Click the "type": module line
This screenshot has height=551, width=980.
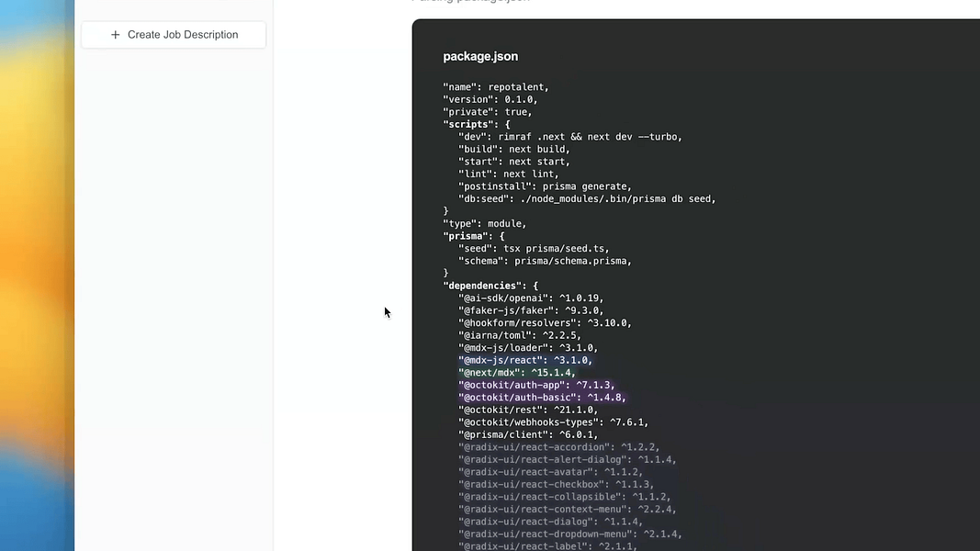coord(484,224)
